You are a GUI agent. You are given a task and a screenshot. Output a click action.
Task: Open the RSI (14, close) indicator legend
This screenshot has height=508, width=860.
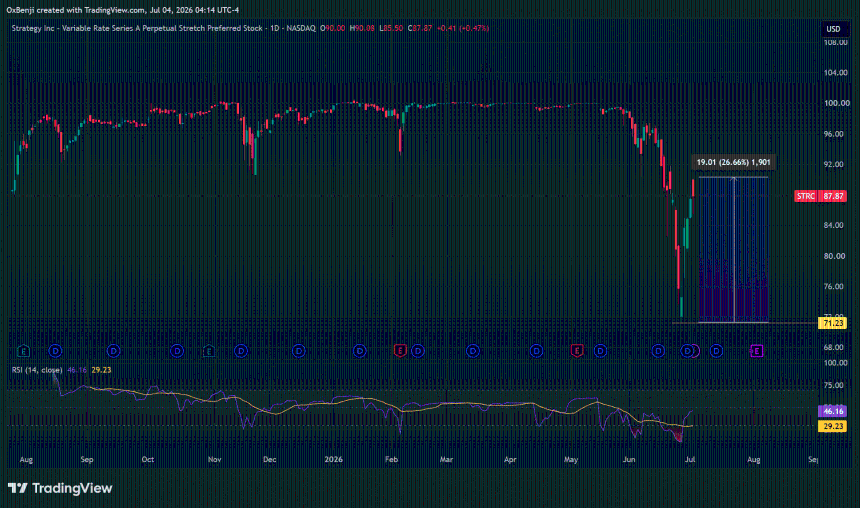(x=37, y=370)
